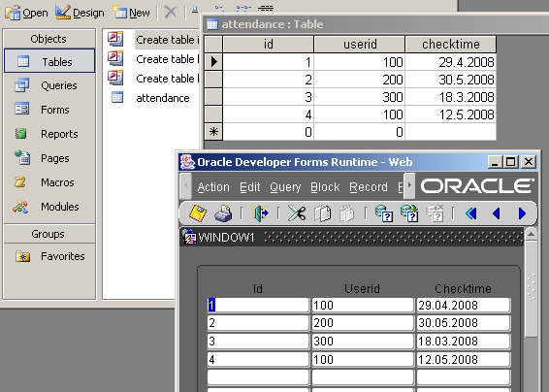Click the checktime column header

451,44
